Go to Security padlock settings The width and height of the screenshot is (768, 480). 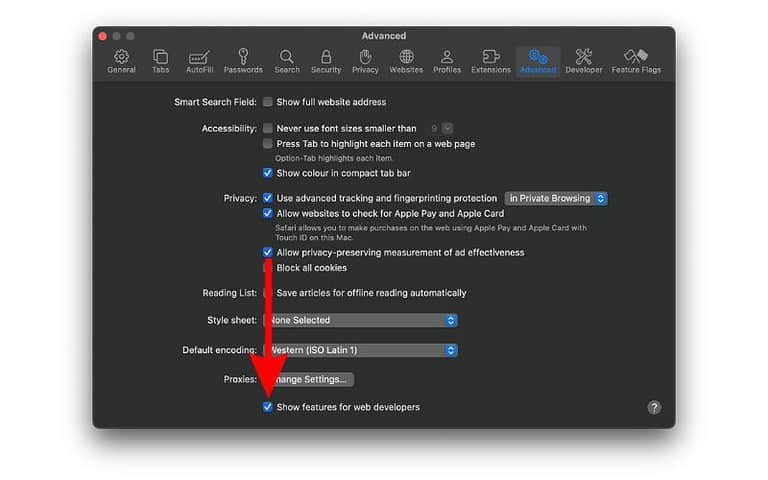click(x=326, y=61)
